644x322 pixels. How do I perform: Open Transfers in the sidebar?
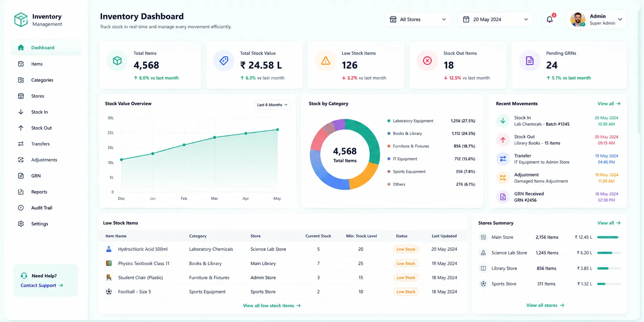pos(46,144)
